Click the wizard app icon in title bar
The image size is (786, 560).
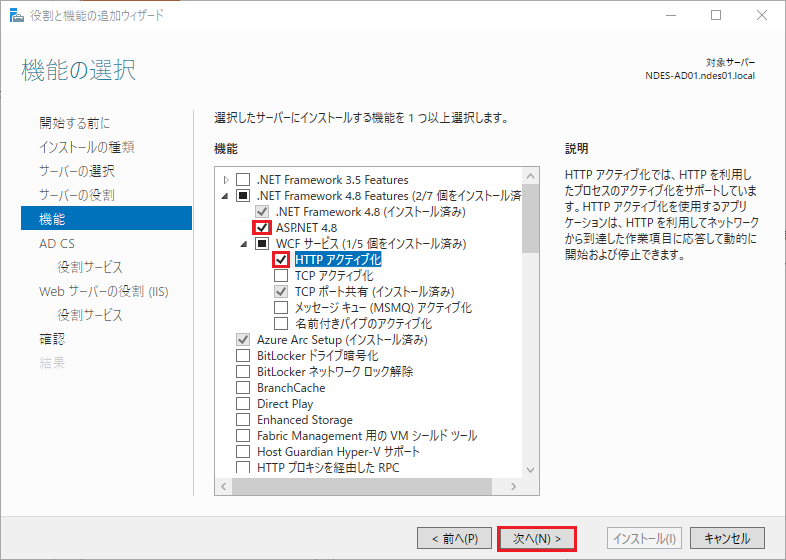17,16
